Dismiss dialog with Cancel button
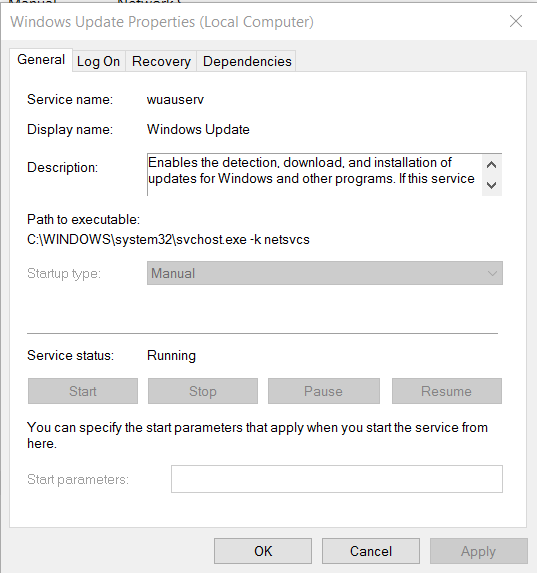This screenshot has width=537, height=573. 371,551
